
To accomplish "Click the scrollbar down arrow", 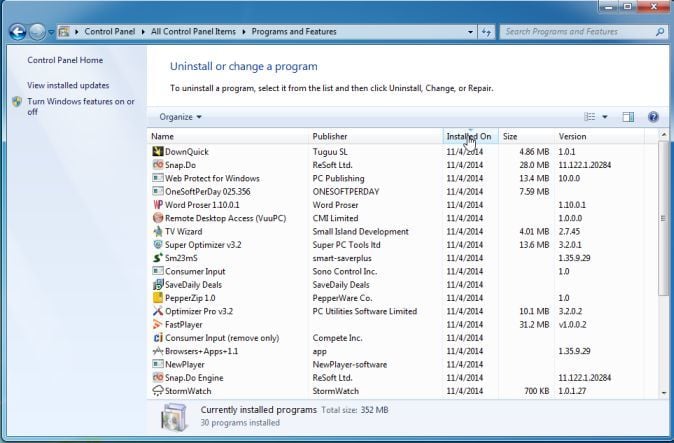I will [663, 393].
